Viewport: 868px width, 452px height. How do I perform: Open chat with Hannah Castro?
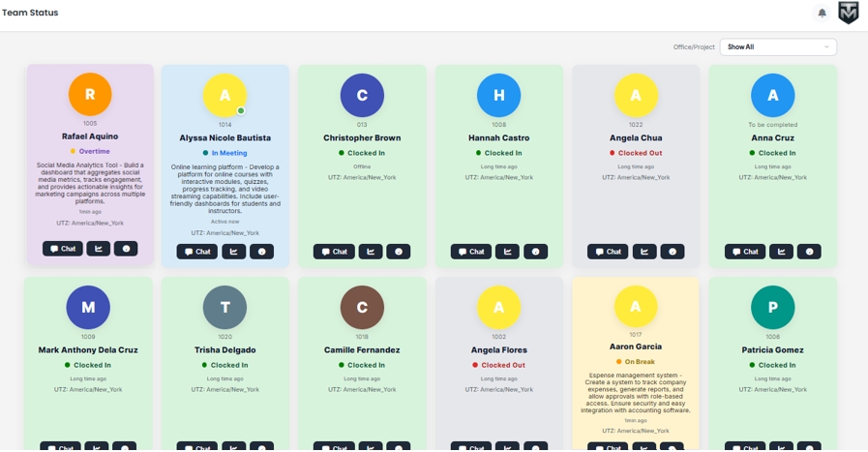click(x=471, y=252)
